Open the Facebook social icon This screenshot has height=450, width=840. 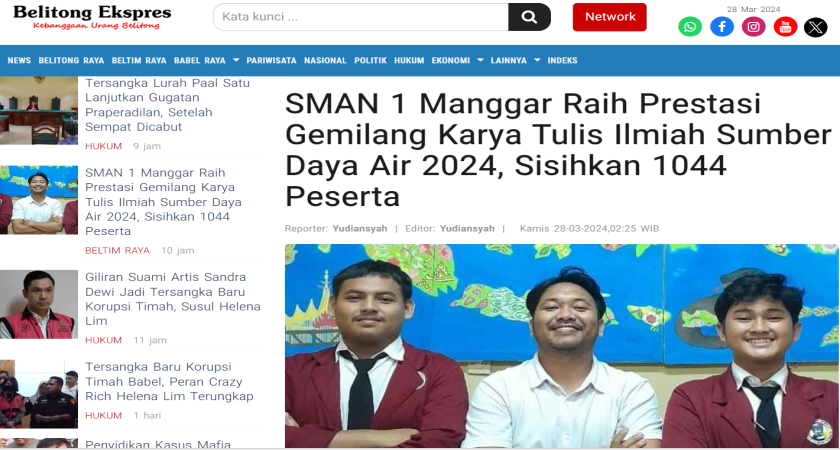click(x=722, y=27)
